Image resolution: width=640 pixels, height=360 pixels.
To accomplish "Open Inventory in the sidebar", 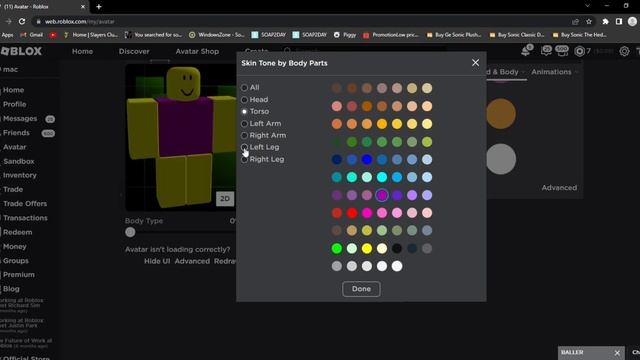I will tap(20, 175).
